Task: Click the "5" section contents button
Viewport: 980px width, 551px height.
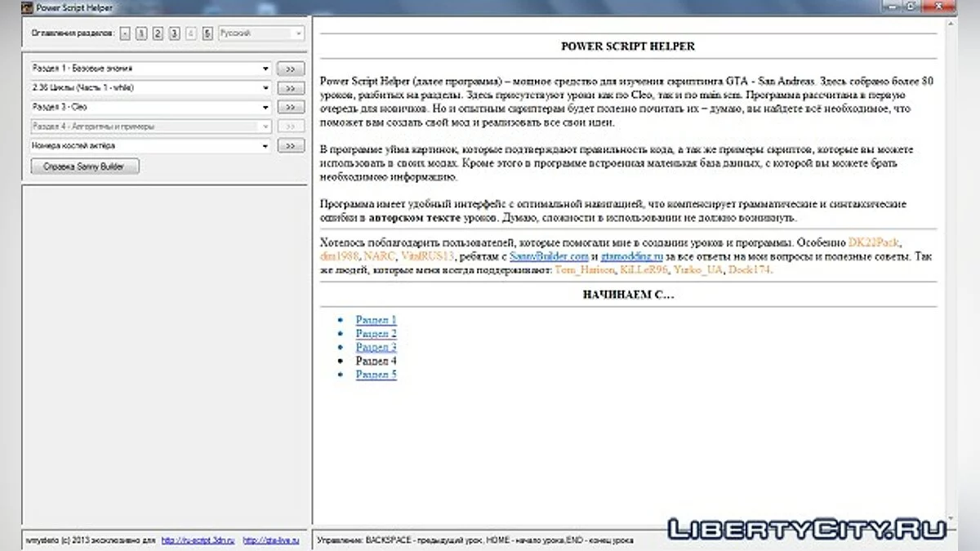Action: (208, 33)
